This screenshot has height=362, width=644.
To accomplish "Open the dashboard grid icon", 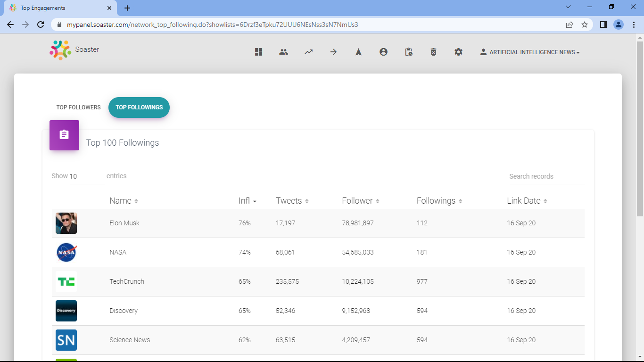I will pos(258,52).
